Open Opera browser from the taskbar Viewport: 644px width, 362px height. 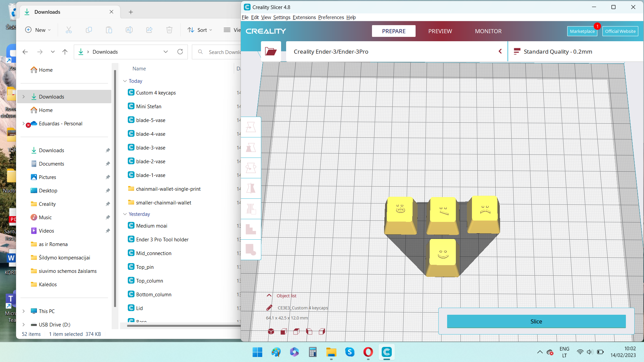pyautogui.click(x=368, y=352)
